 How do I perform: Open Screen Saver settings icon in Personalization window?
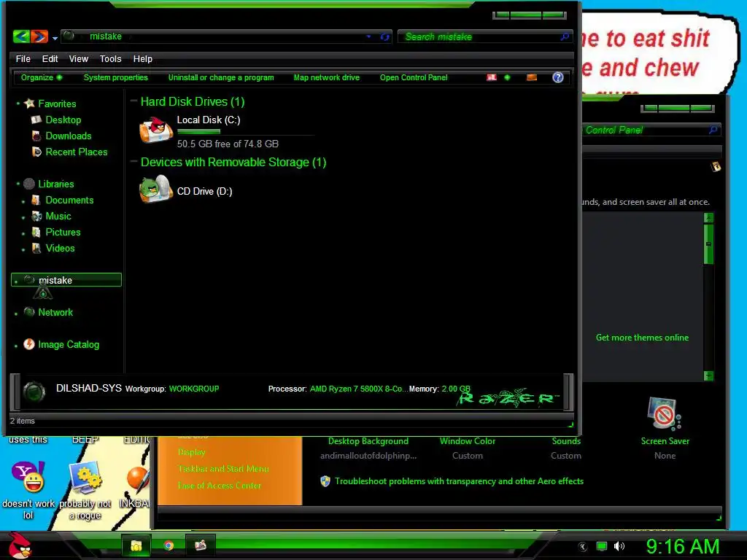[x=665, y=414]
